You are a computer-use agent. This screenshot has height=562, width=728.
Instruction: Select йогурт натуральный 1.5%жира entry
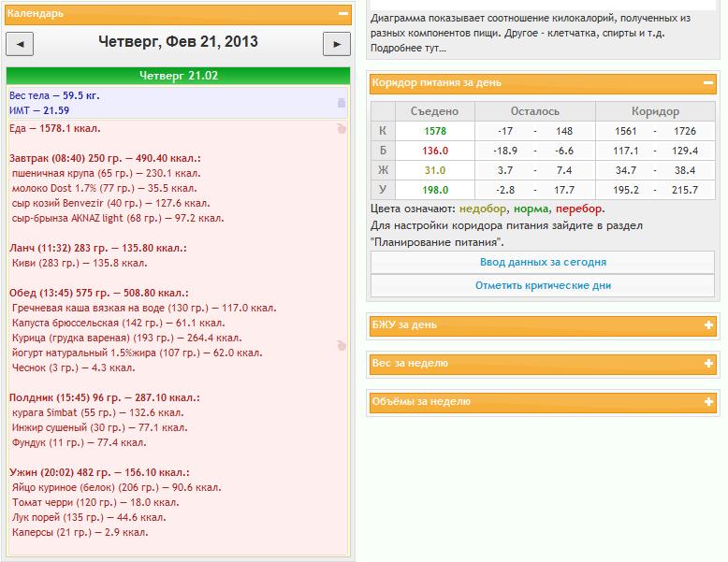pos(138,353)
